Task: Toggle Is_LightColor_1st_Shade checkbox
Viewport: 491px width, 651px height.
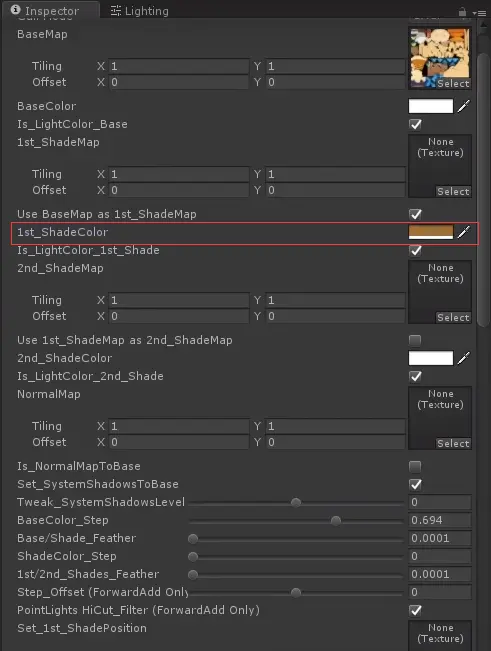Action: coord(415,250)
